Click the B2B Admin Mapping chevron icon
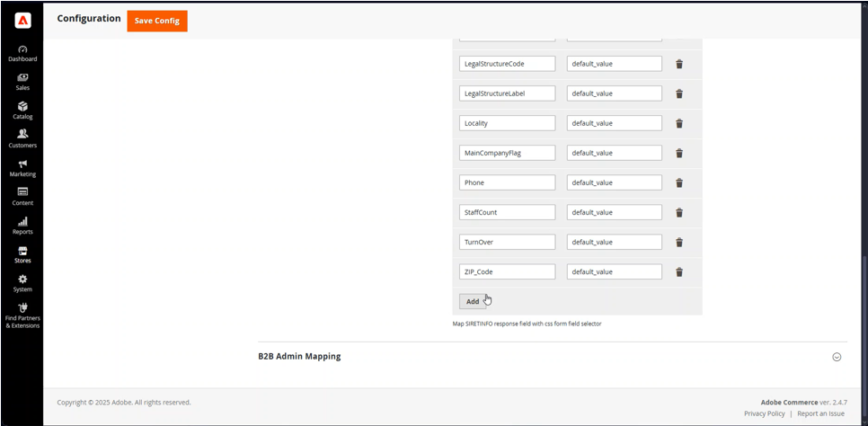 837,357
